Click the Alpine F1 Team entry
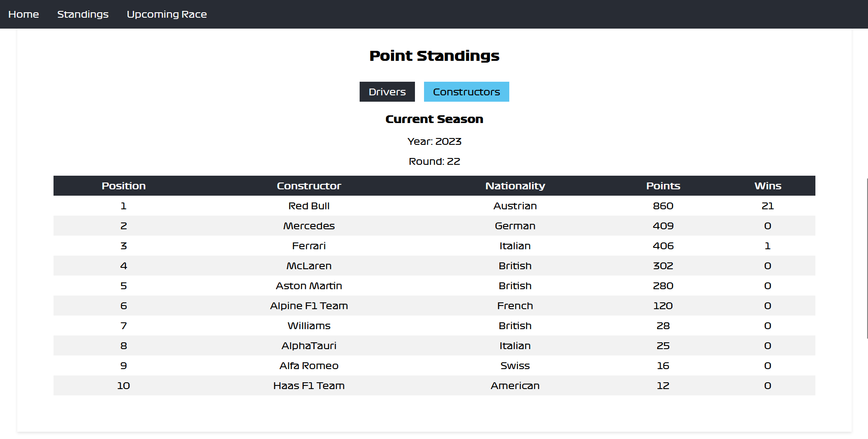868x439 pixels. point(309,306)
